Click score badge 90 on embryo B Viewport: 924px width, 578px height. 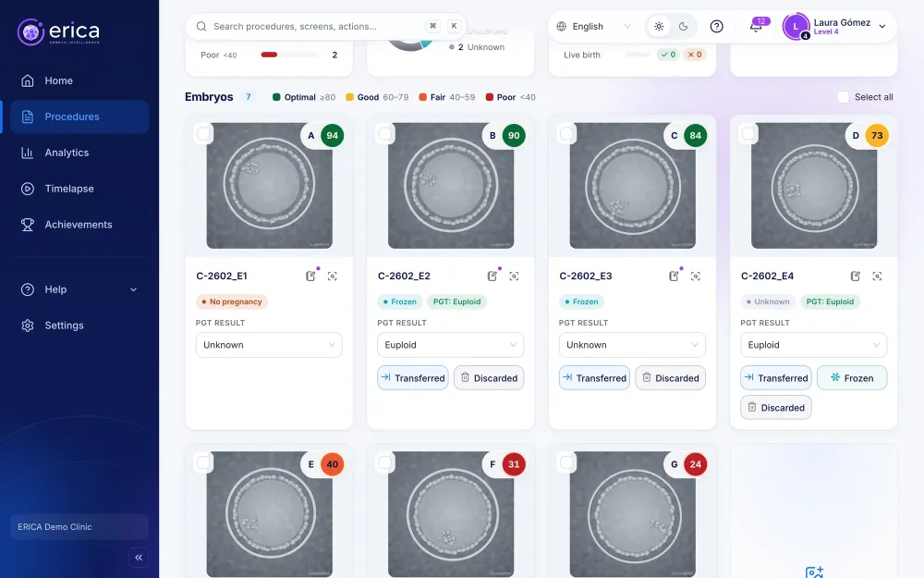click(x=514, y=136)
